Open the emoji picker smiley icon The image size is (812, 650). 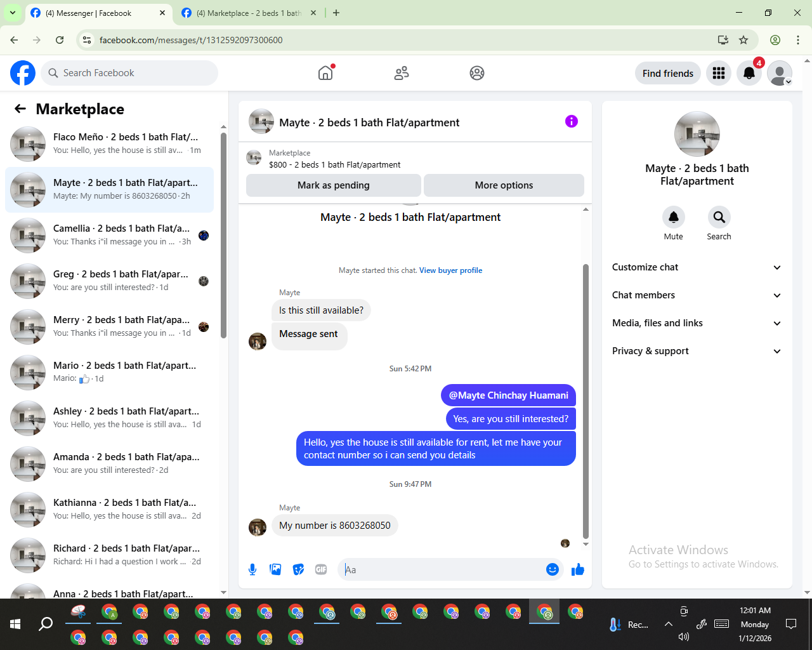pos(553,569)
